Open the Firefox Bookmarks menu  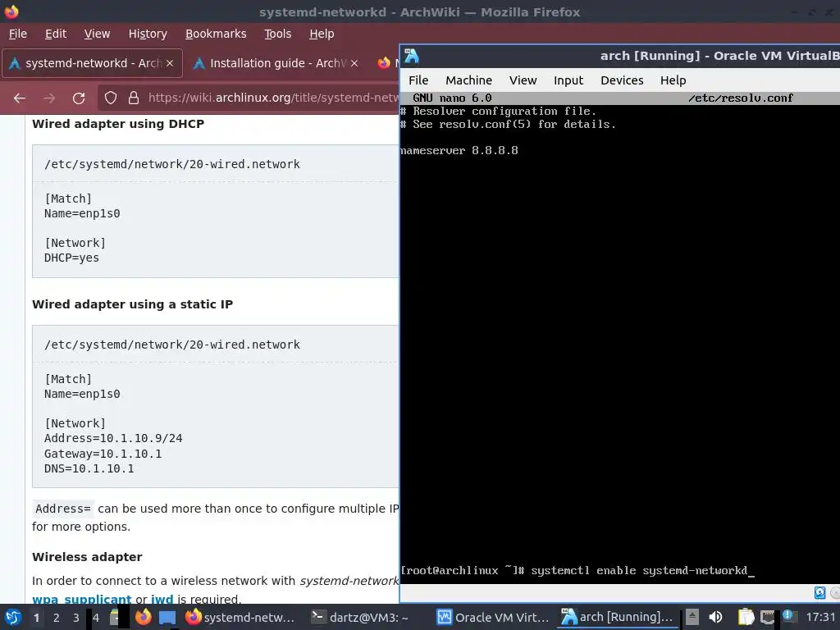pos(216,34)
